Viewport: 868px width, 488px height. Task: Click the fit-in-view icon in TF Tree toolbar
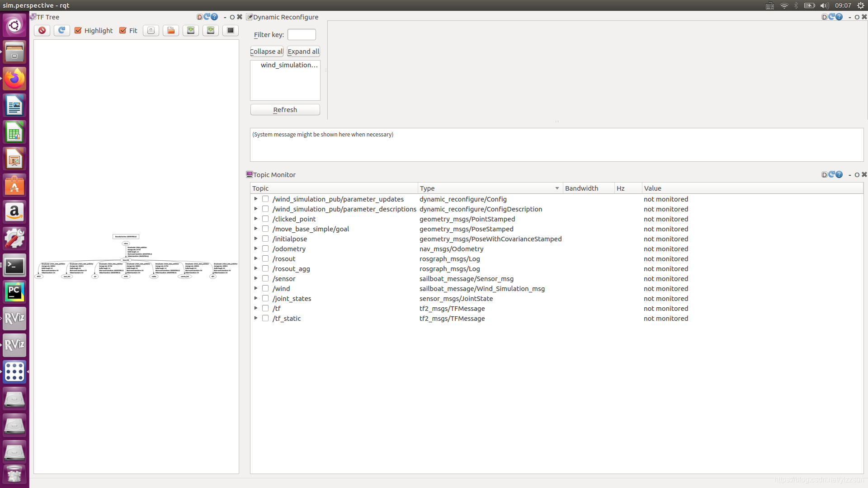coord(151,30)
